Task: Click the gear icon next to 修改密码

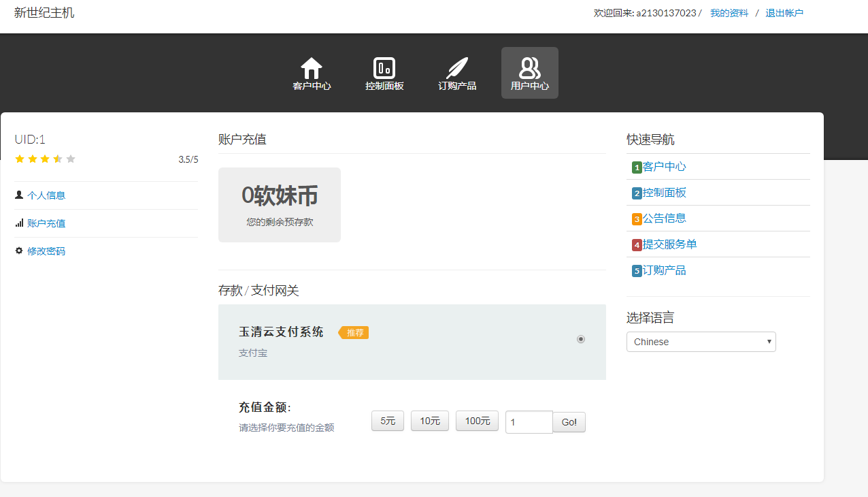Action: click(18, 250)
